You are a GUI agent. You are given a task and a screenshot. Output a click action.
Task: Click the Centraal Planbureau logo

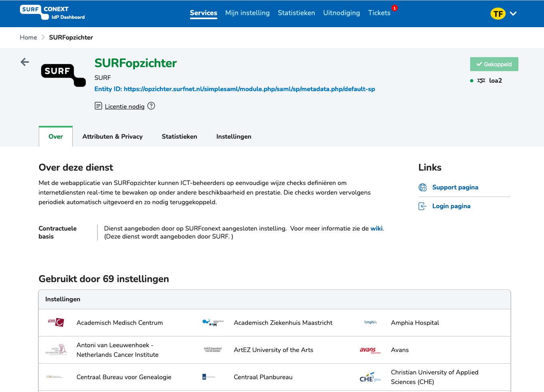209,377
